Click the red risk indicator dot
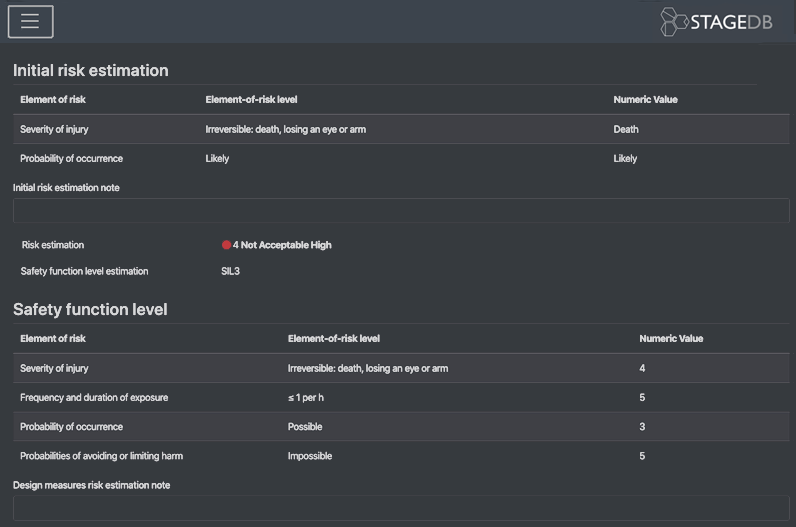The height and width of the screenshot is (527, 796). coord(227,245)
